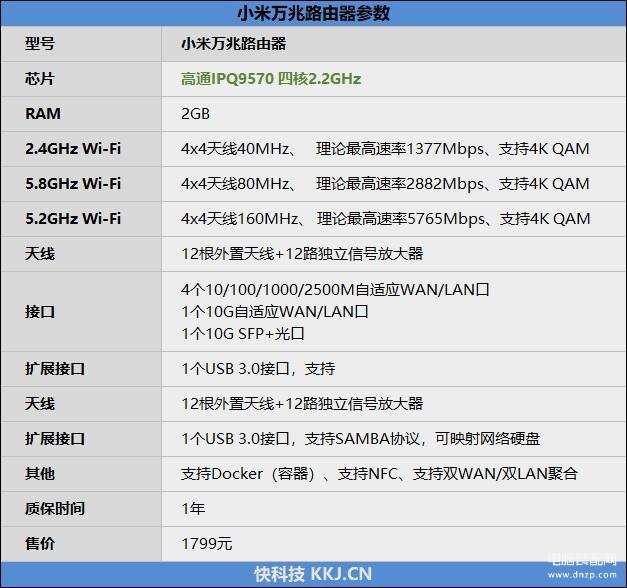The height and width of the screenshot is (588, 627).
Task: Select the 5.8GHz Wi-Fi label
Action: pos(73,184)
